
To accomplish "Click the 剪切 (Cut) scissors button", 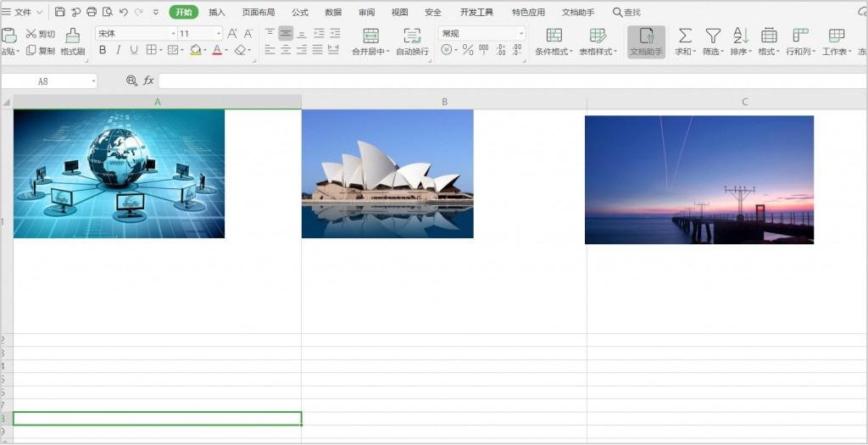I will pyautogui.click(x=40, y=34).
